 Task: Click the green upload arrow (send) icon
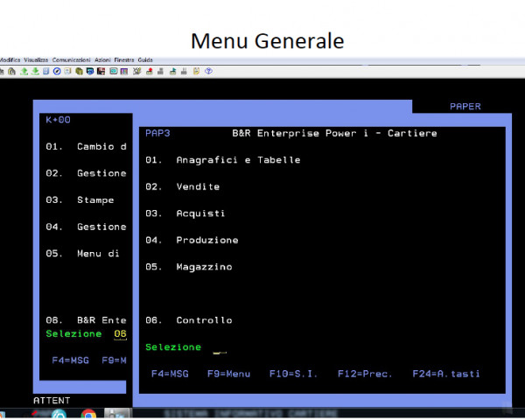24,72
